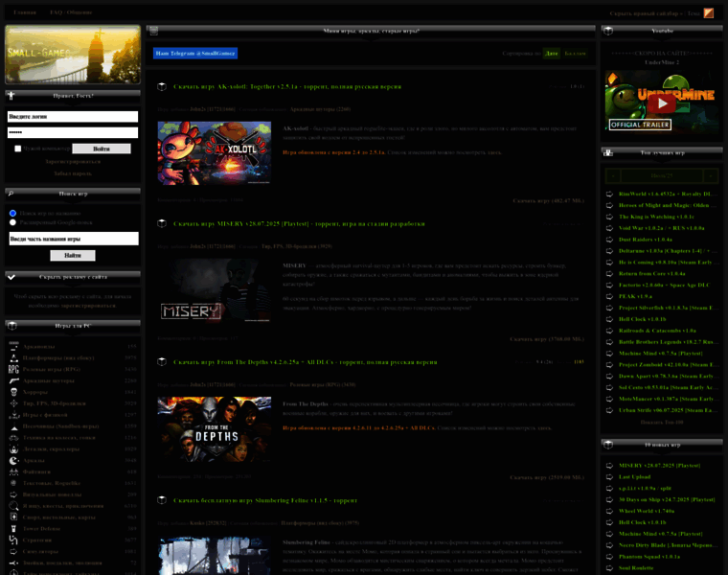This screenshot has height=575, width=728.
Task: Click the Tower Defense tower icon
Action: (x=14, y=529)
